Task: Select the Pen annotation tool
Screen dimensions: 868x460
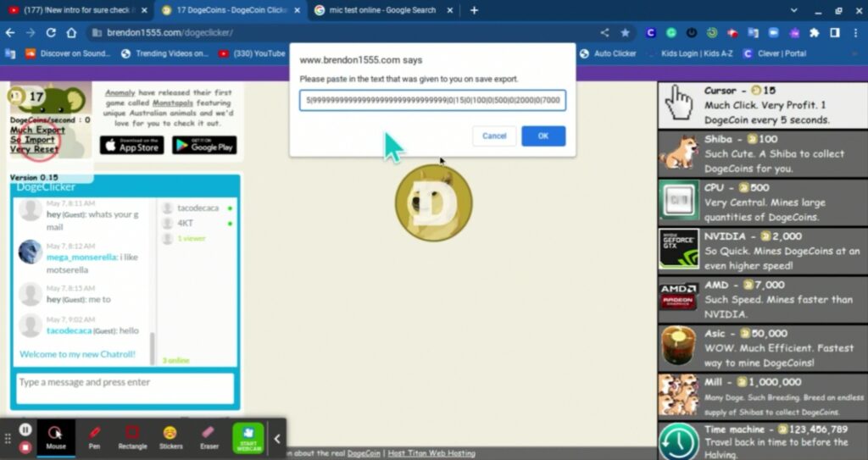Action: pyautogui.click(x=95, y=437)
